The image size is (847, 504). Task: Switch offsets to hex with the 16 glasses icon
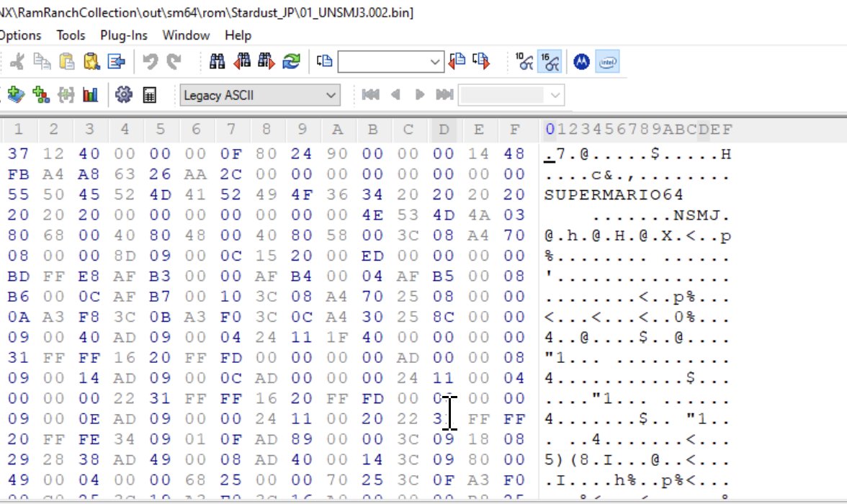pyautogui.click(x=550, y=62)
